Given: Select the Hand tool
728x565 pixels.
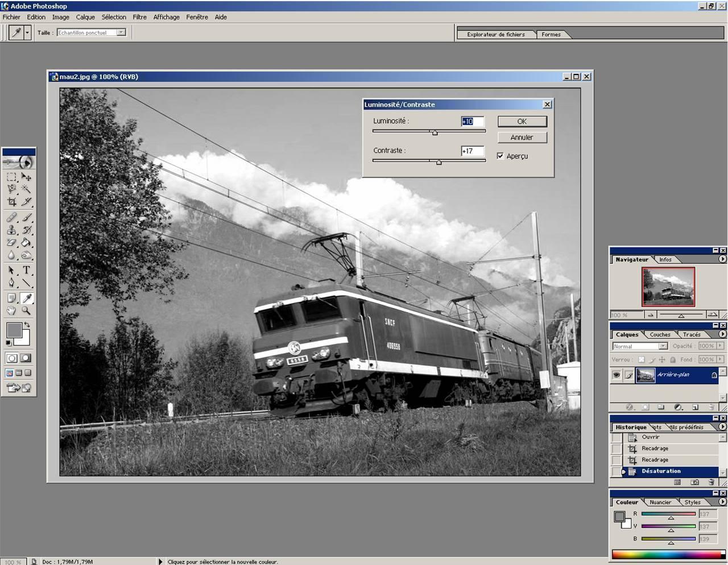Looking at the screenshot, I should click(11, 311).
